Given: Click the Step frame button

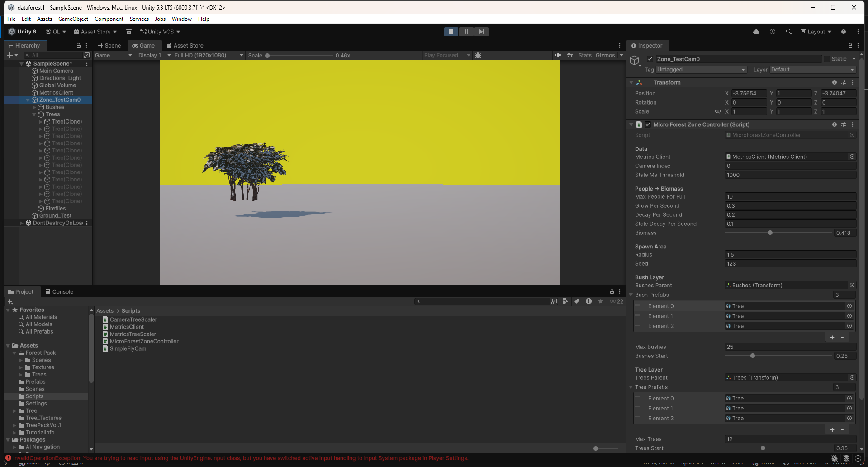Looking at the screenshot, I should point(481,32).
